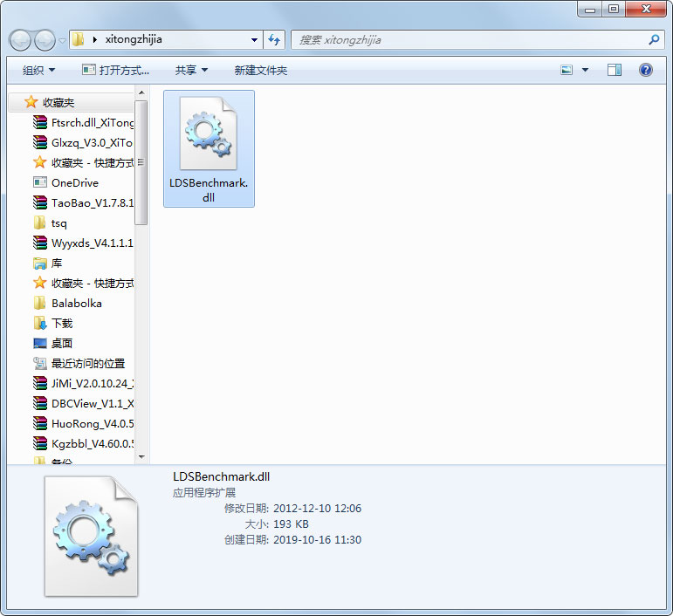Open the Balabolka folder in sidebar
This screenshot has height=616, width=673.
pos(76,304)
